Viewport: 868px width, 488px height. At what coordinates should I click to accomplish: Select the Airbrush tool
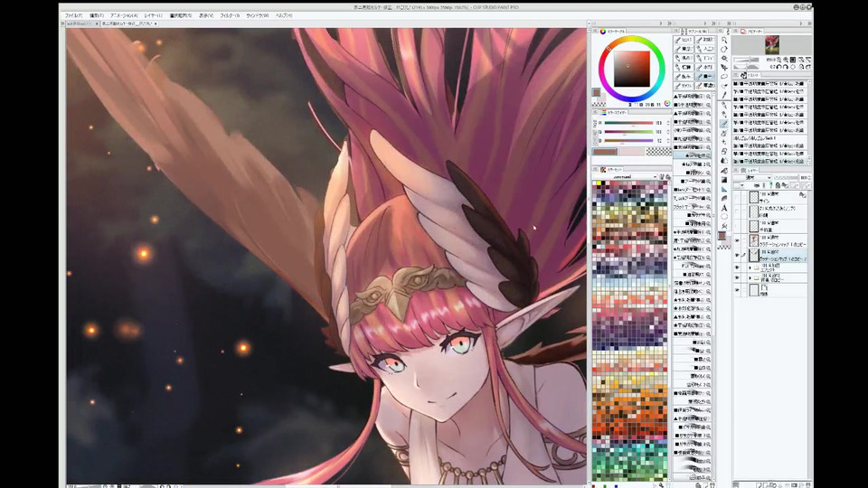click(x=724, y=132)
